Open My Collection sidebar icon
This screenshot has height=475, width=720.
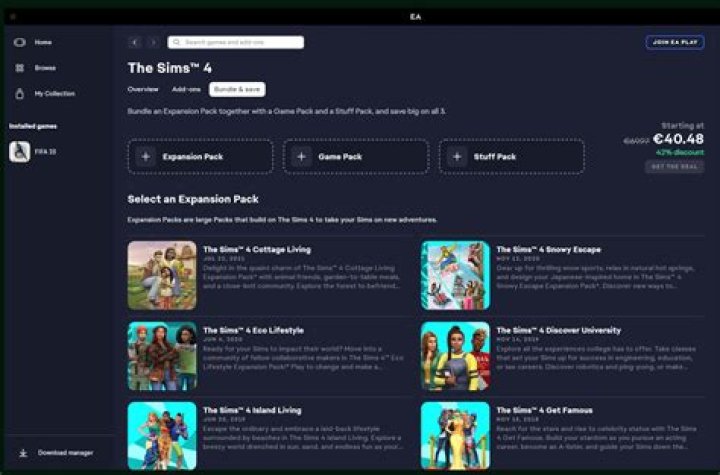[x=19, y=93]
